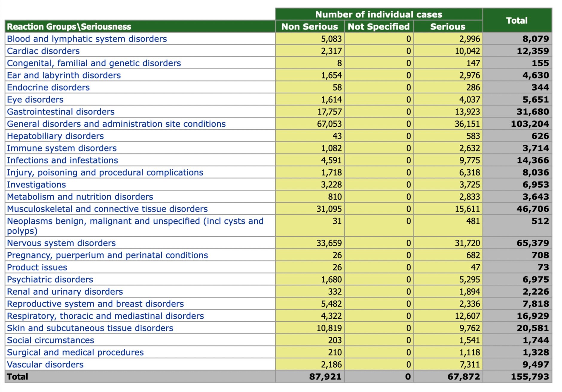Click Gastrointestinal disorders reaction group

[x=61, y=112]
